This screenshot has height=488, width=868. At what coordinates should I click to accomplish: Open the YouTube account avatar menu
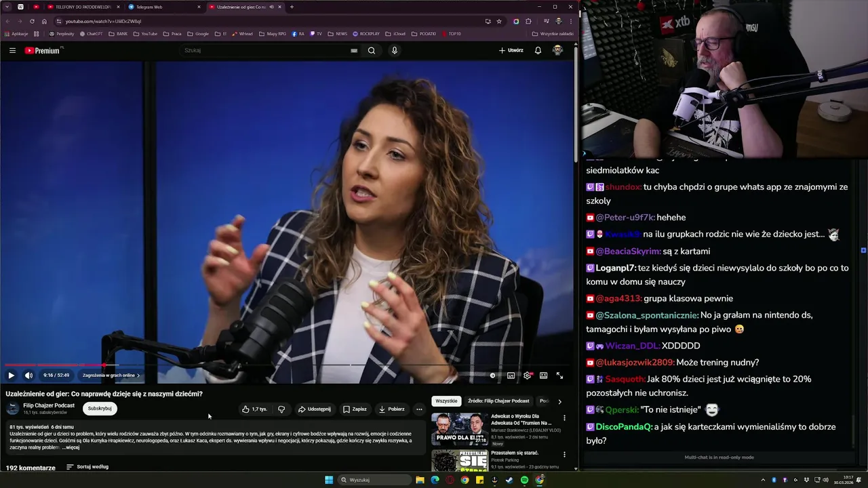(x=557, y=50)
